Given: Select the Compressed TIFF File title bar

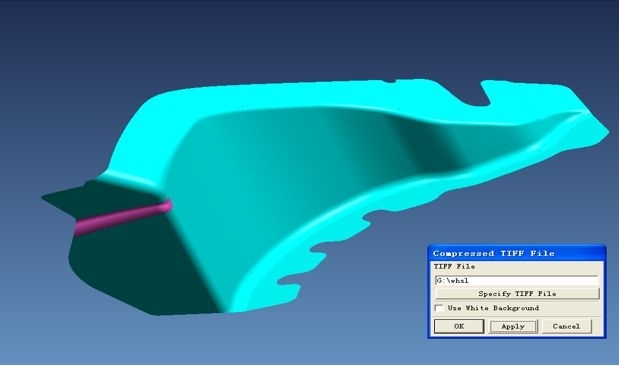Looking at the screenshot, I should point(517,253).
